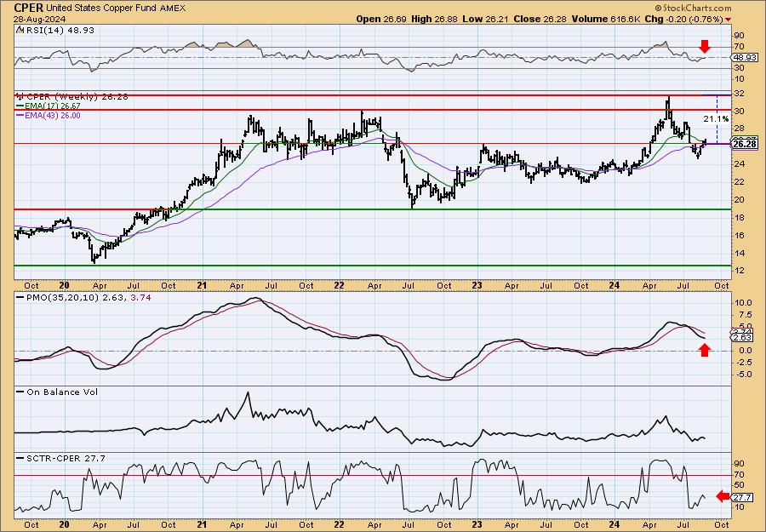Click the 48.93 RSI axis value tag
The width and height of the screenshot is (766, 532).
click(x=744, y=57)
